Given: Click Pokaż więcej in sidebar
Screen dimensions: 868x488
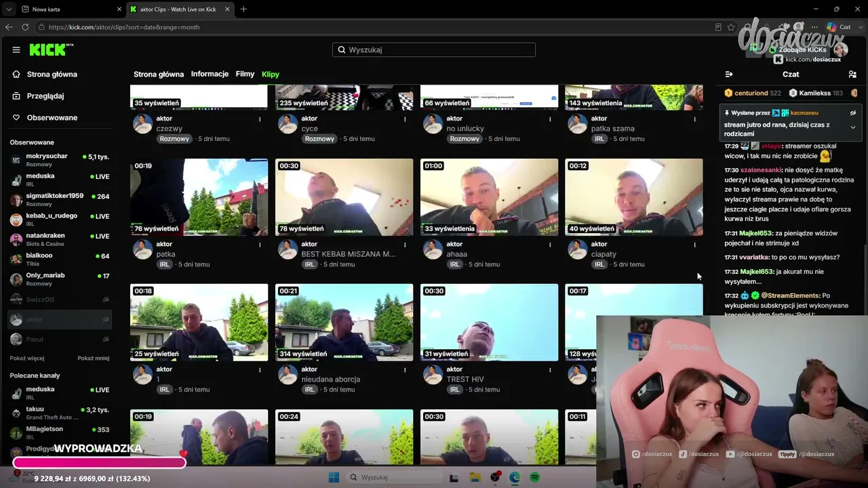Looking at the screenshot, I should pos(27,358).
